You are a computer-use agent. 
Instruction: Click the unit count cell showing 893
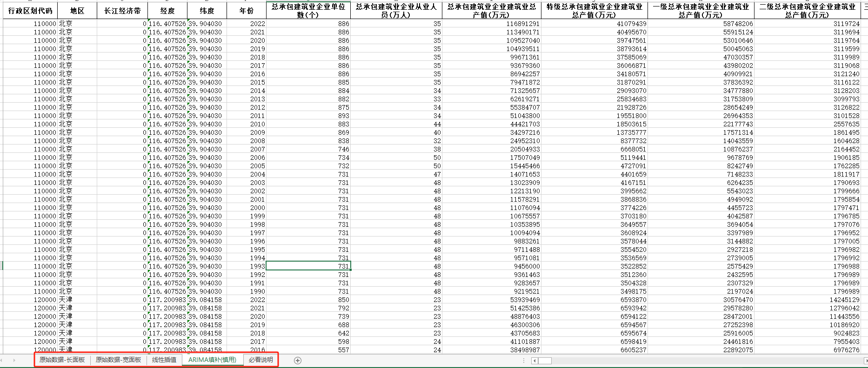tap(308, 116)
